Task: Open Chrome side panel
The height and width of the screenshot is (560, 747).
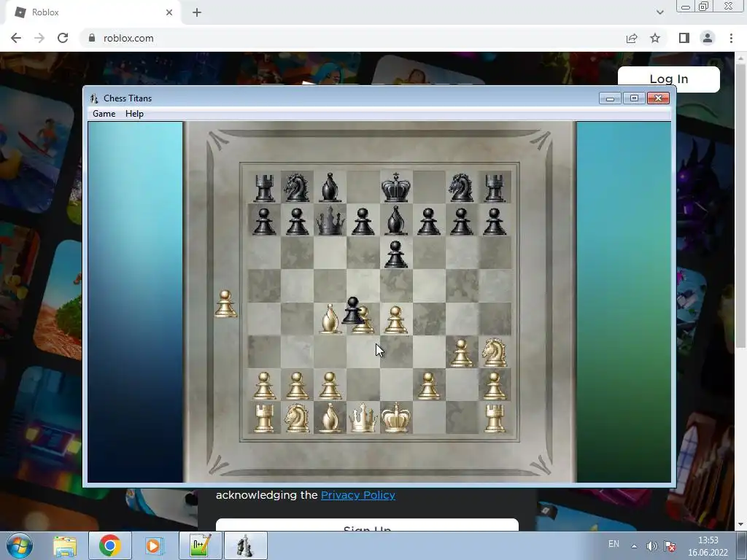Action: pos(684,38)
